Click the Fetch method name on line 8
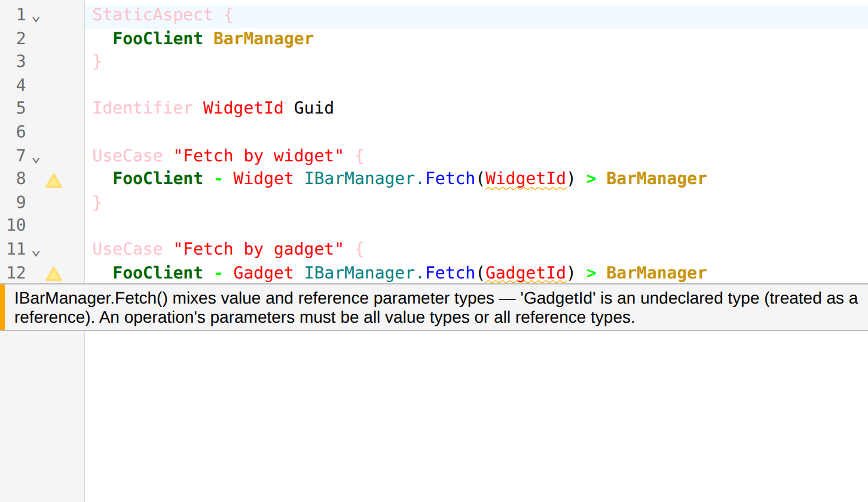This screenshot has height=502, width=868. [x=450, y=179]
